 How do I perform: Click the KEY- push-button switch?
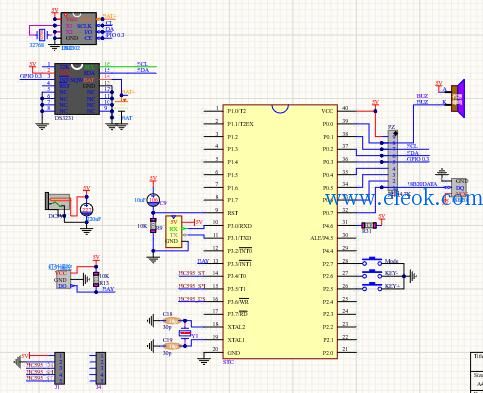372,275
